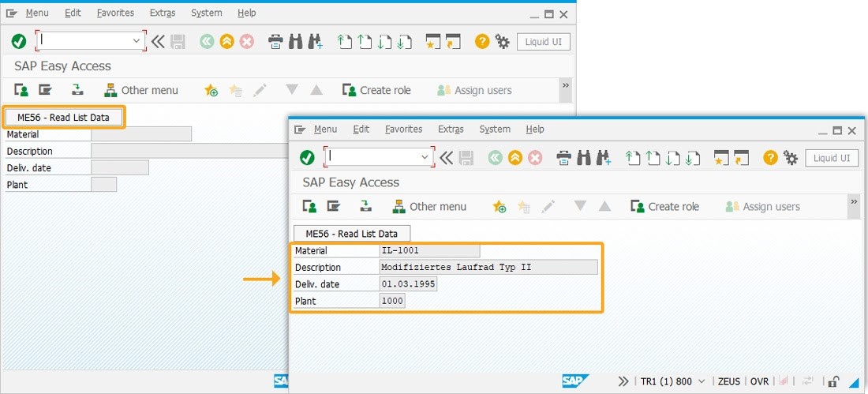Collapse command field chevrons in back window
Viewport: 868px width, 394px height.
tap(158, 42)
